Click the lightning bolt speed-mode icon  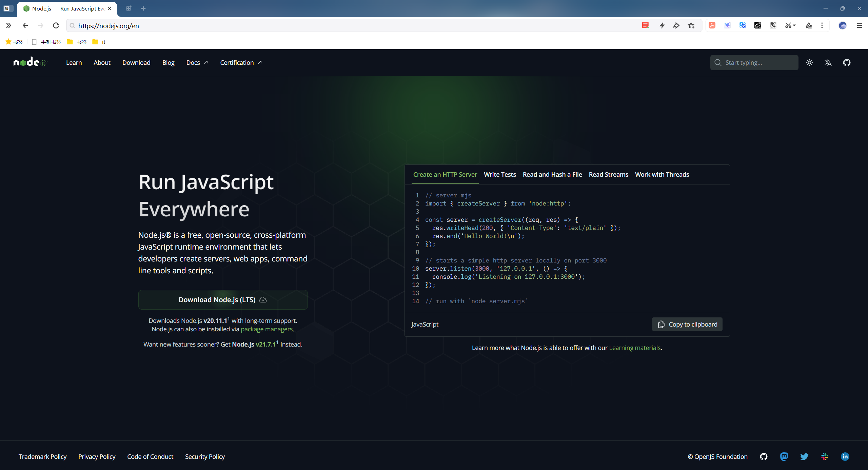click(x=662, y=25)
